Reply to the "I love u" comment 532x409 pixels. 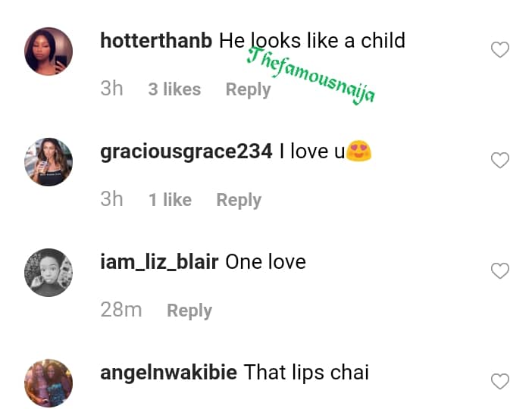tap(239, 200)
